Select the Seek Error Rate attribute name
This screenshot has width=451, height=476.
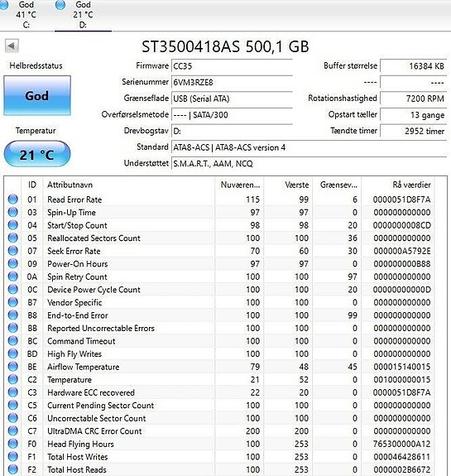[x=74, y=251]
